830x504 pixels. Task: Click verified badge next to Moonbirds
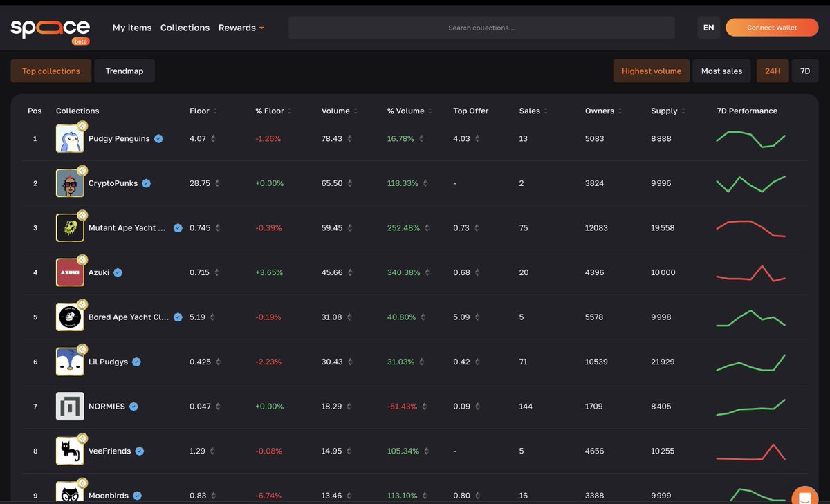click(137, 496)
